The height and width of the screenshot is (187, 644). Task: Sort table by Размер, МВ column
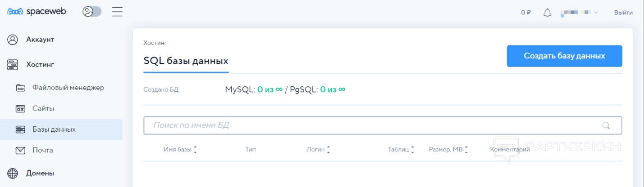pos(448,150)
